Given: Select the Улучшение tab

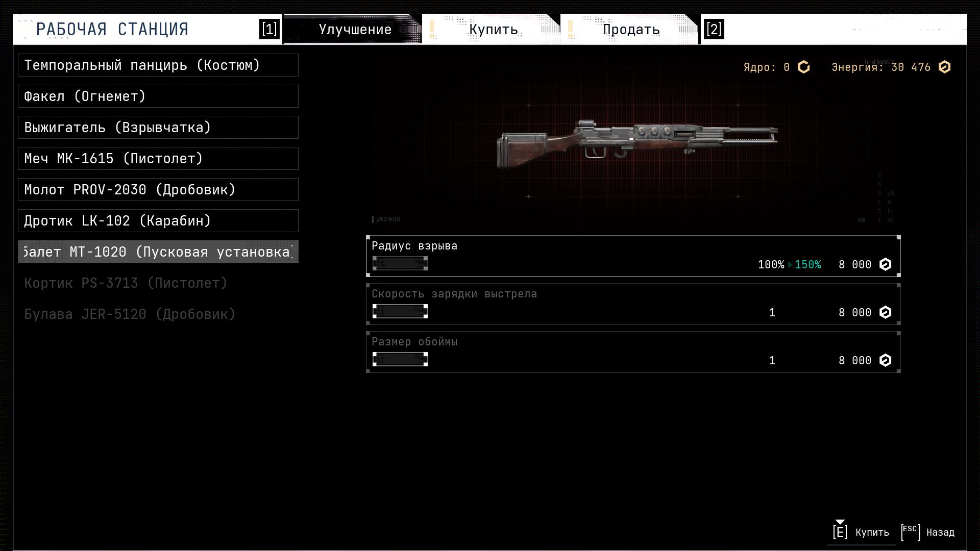Looking at the screenshot, I should [355, 29].
